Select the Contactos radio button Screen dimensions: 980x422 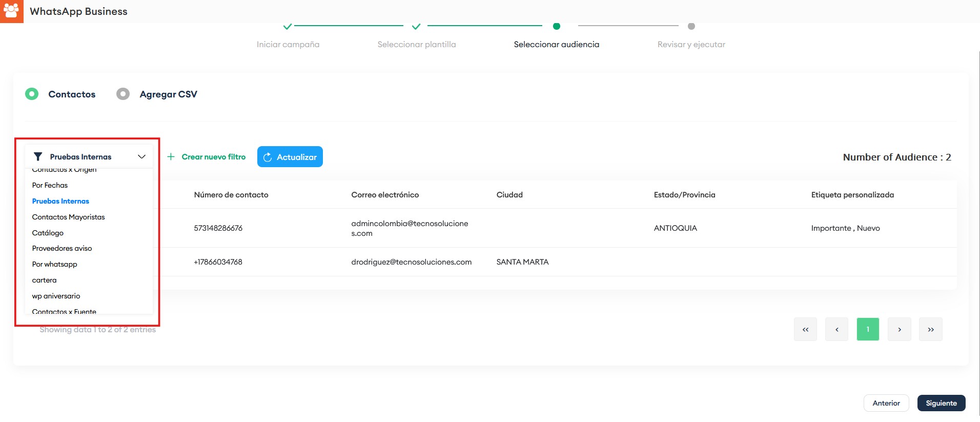click(32, 94)
